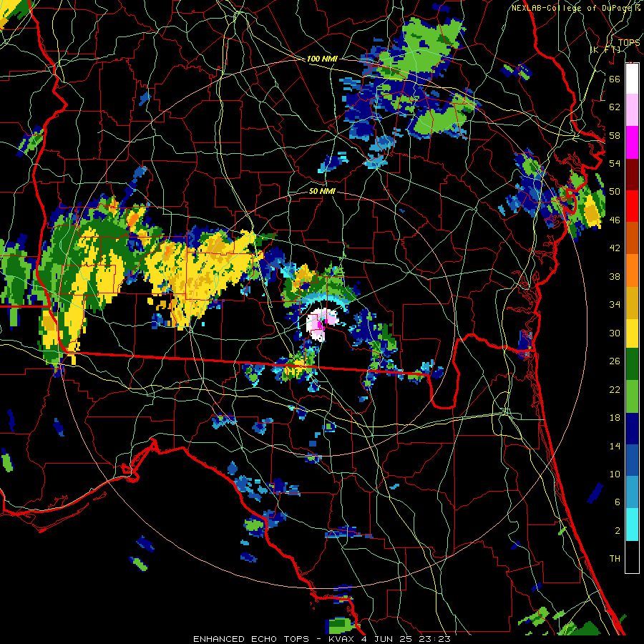Screen dimensions: 644x644
Task: Click the white swatch in the tops legend
Action: pyautogui.click(x=632, y=79)
